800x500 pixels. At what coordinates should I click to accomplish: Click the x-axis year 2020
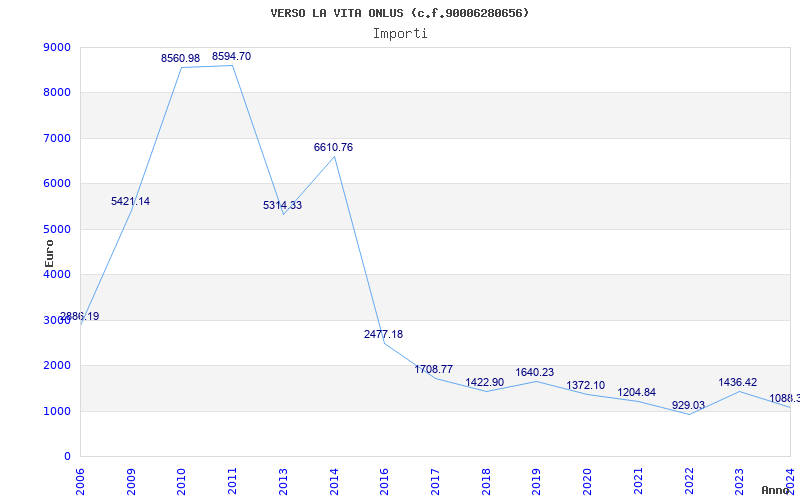[x=587, y=482]
